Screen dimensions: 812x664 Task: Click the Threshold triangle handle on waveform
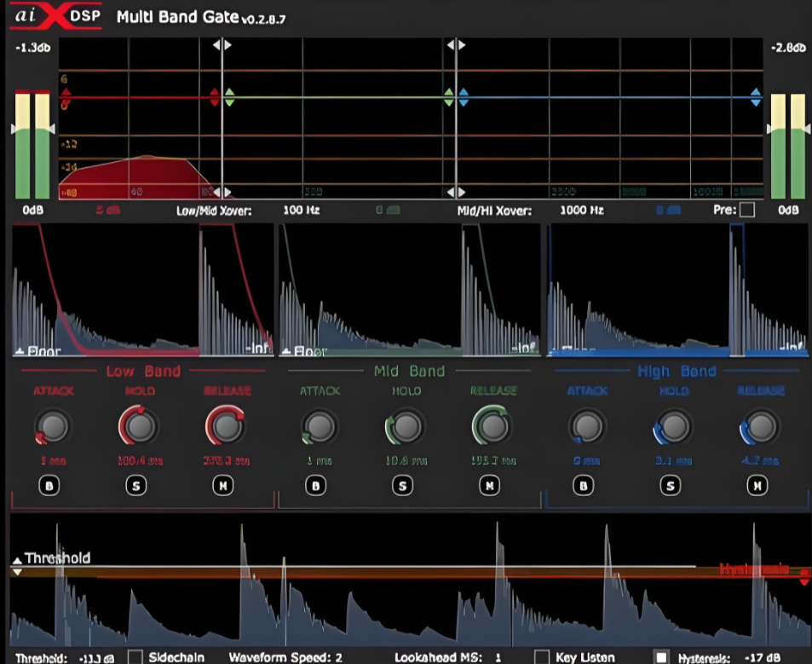coord(17,560)
